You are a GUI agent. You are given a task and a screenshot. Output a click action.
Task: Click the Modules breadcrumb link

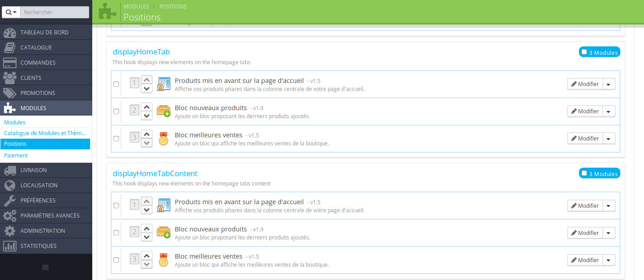(x=136, y=7)
